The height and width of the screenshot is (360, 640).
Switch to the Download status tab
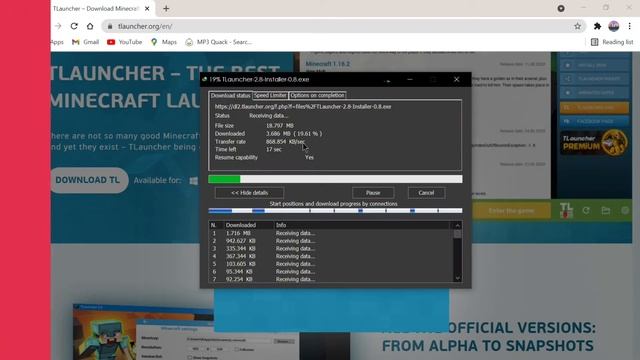pyautogui.click(x=231, y=96)
